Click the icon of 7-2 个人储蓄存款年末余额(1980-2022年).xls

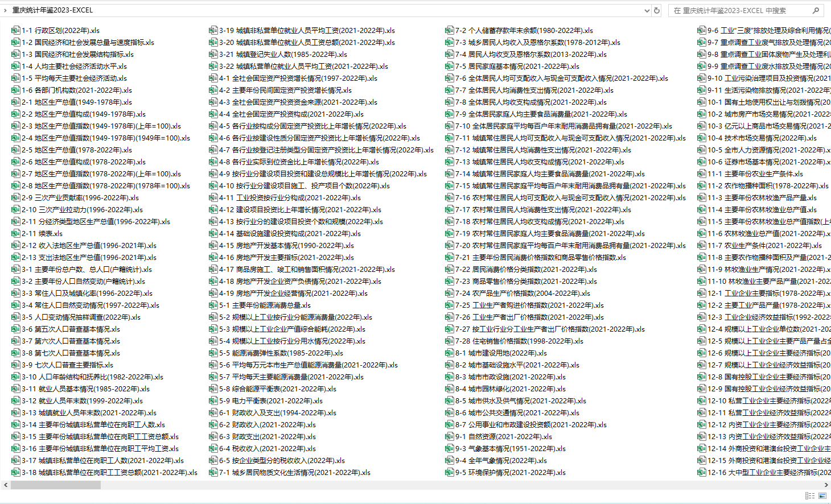[x=450, y=30]
